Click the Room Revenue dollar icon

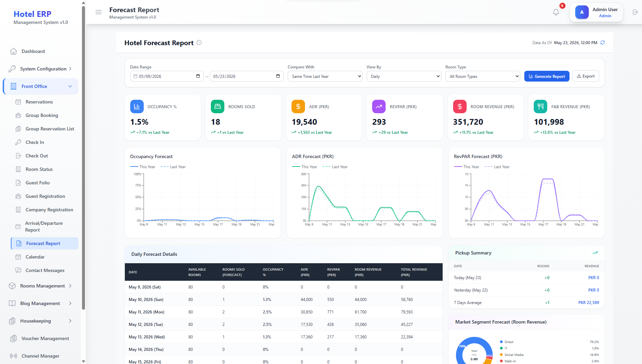(459, 107)
